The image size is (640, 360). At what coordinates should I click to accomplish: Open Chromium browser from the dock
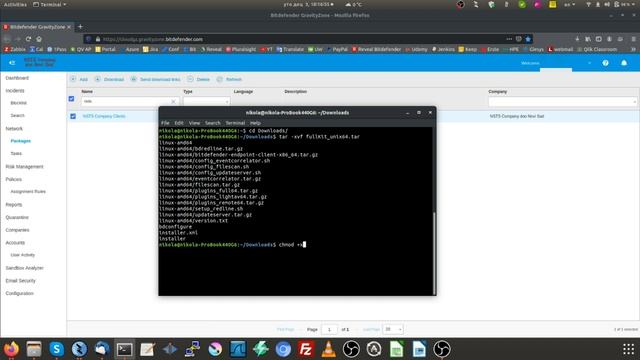click(x=283, y=349)
